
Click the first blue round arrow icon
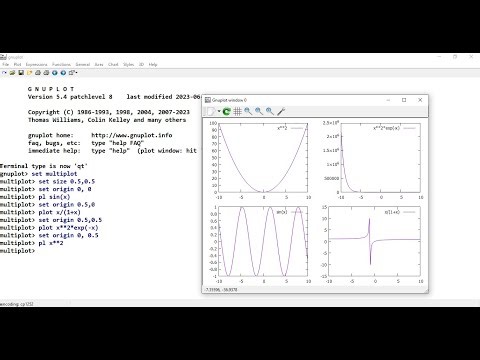[x=55, y=72]
